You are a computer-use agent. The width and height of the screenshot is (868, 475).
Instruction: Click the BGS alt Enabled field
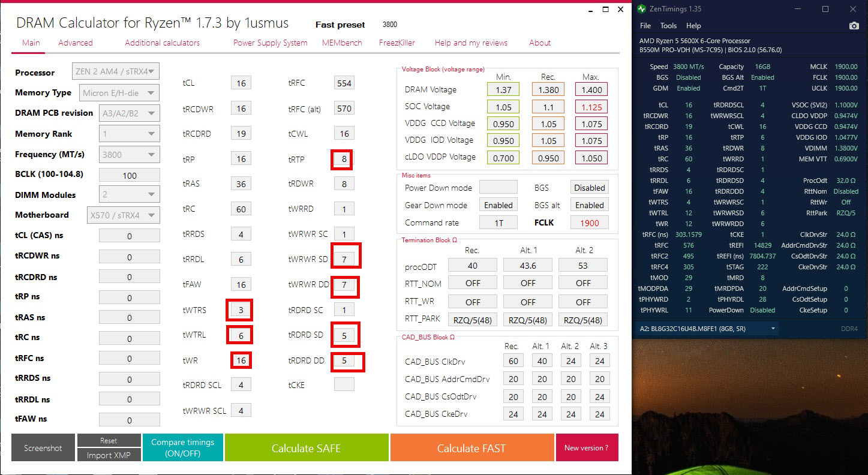pos(589,205)
